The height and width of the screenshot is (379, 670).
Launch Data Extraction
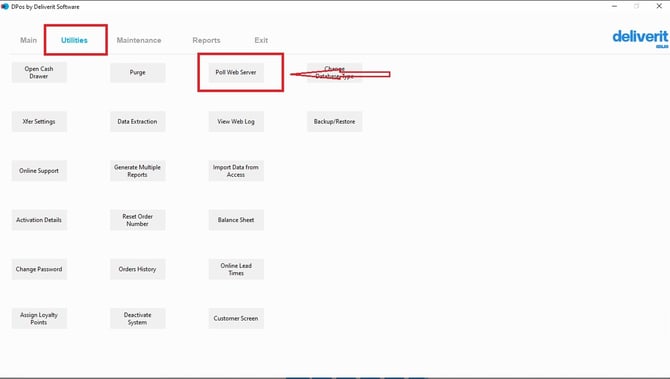(x=138, y=121)
